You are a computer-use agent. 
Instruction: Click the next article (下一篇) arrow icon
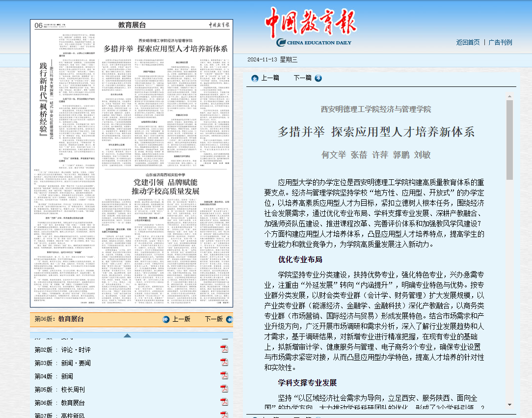[x=318, y=78]
